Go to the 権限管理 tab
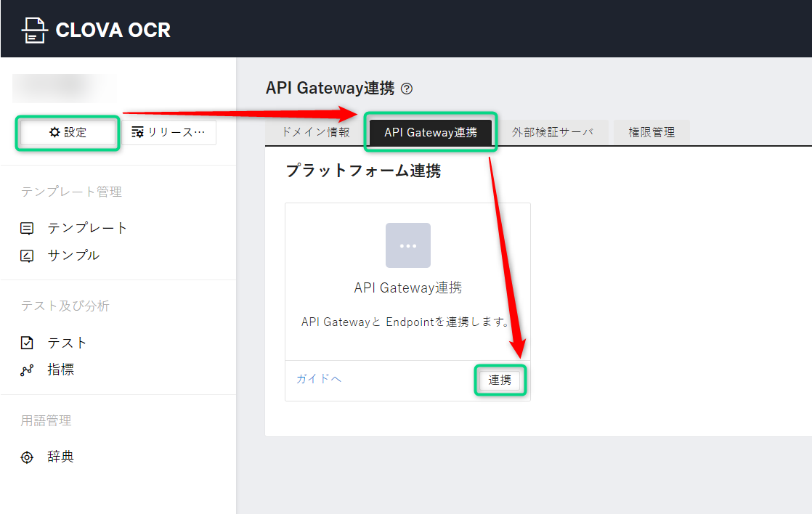 [651, 132]
